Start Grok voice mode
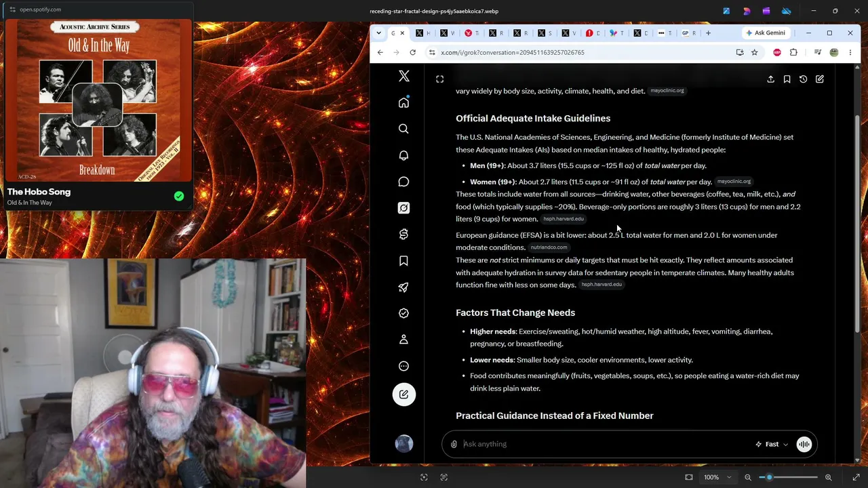This screenshot has width=868, height=488. 804,444
